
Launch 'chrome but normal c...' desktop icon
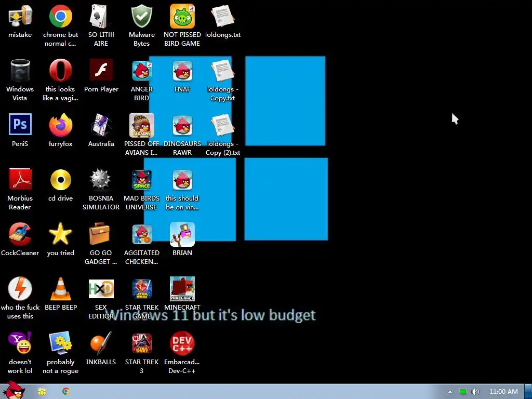60,16
